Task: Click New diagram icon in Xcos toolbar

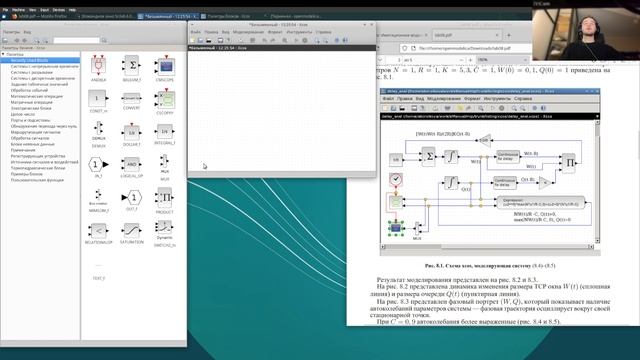Action: [x=192, y=40]
